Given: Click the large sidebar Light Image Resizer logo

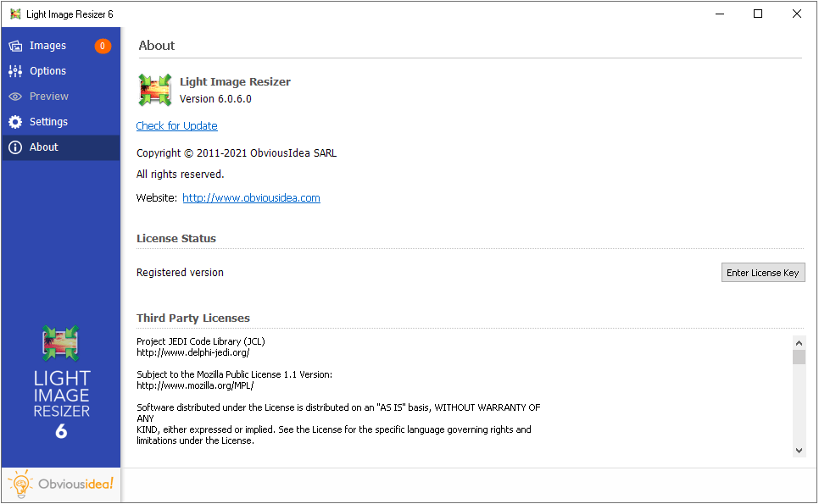Looking at the screenshot, I should [x=61, y=344].
